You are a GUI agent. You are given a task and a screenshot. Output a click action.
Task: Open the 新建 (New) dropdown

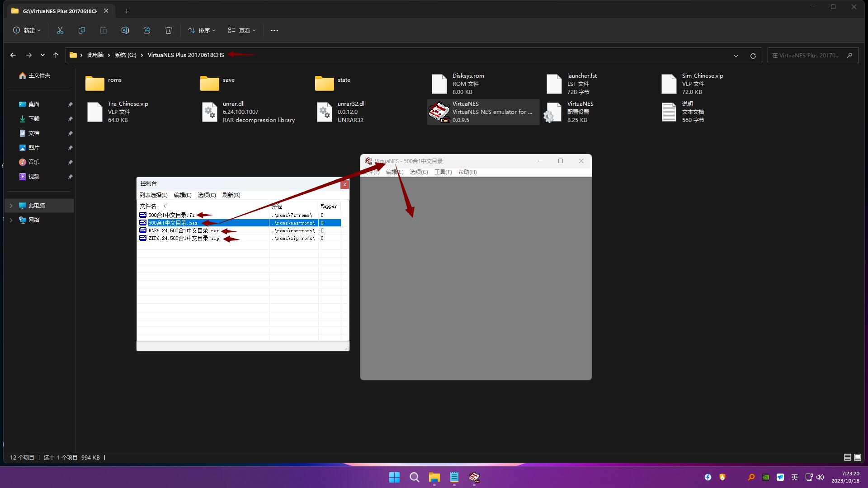27,30
